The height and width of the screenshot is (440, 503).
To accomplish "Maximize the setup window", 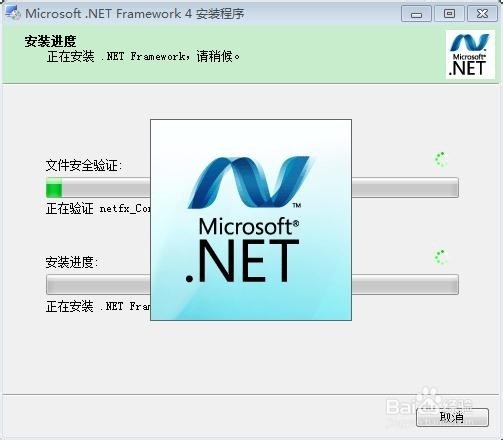I will (449, 14).
